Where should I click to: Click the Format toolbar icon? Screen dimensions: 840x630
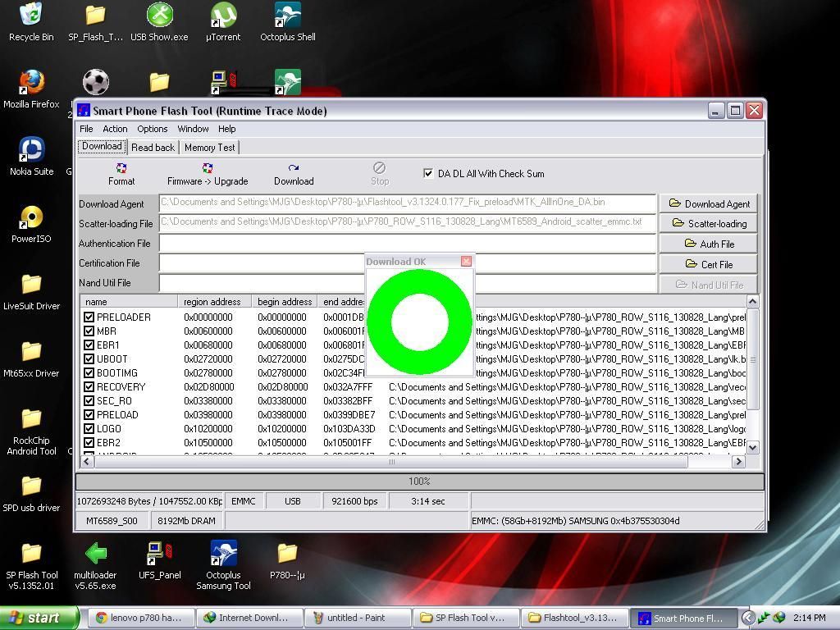[121, 168]
